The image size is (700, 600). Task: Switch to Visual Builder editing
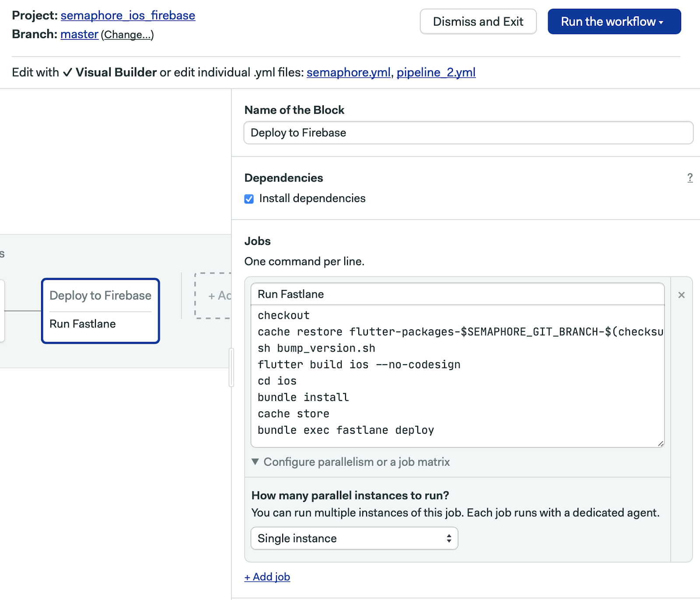[110, 72]
